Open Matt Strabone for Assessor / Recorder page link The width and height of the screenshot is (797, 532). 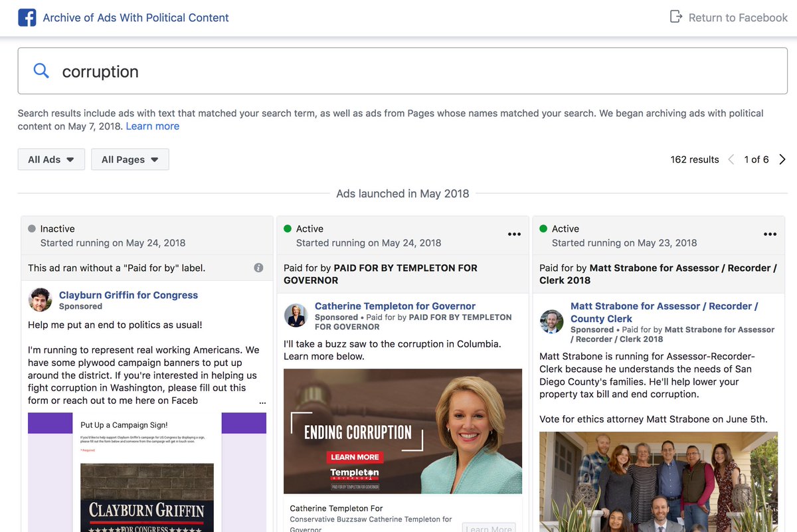[x=664, y=312]
